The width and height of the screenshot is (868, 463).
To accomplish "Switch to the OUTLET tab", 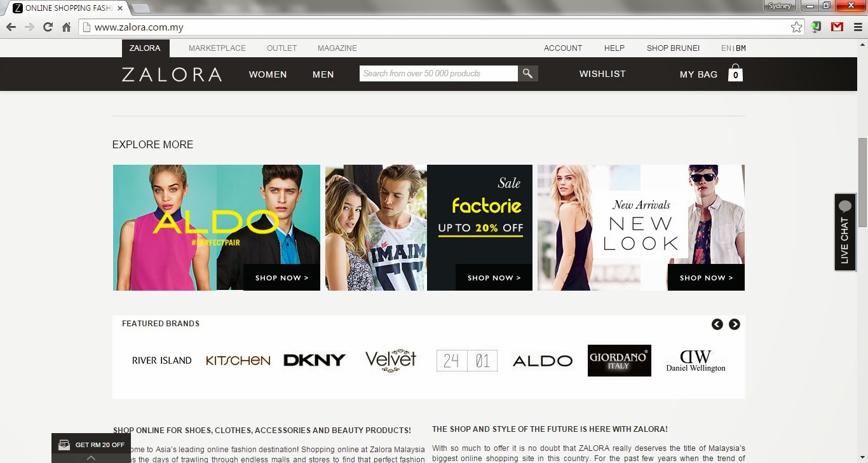I will tap(281, 48).
